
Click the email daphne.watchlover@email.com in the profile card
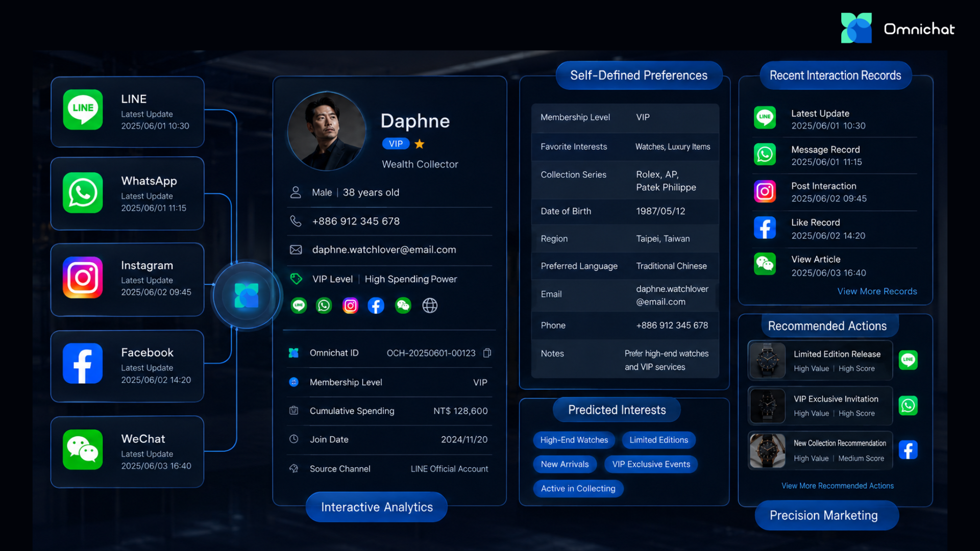tap(384, 249)
